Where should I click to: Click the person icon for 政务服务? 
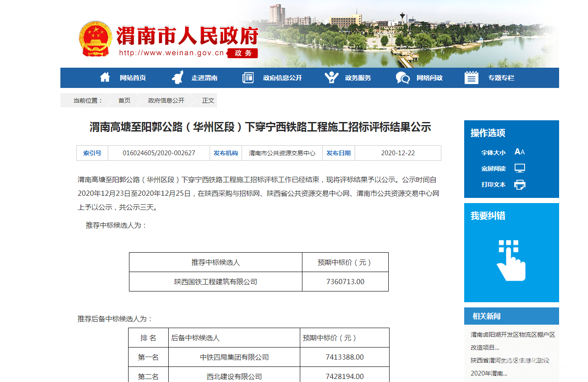[331, 78]
